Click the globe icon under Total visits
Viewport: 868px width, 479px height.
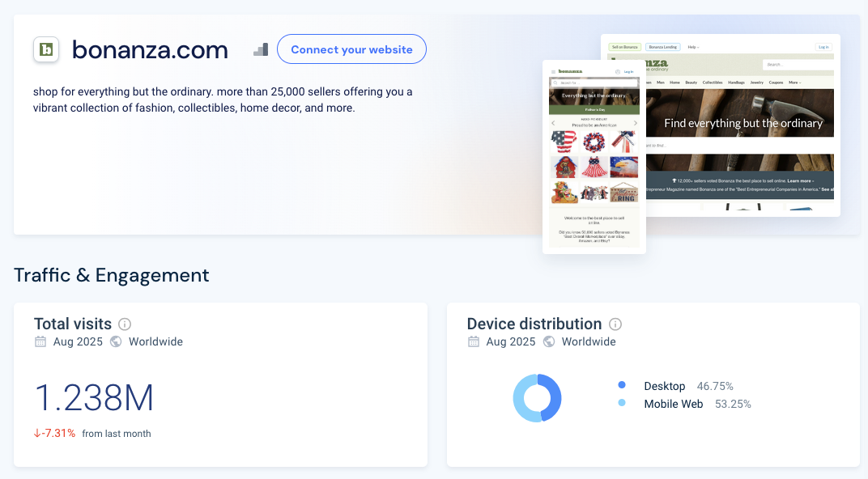click(116, 341)
